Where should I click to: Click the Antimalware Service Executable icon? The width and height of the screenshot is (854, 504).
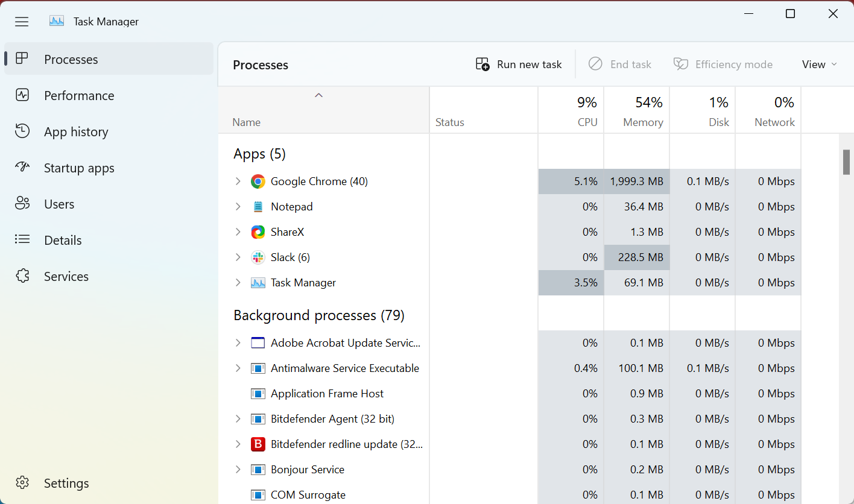pos(258,368)
